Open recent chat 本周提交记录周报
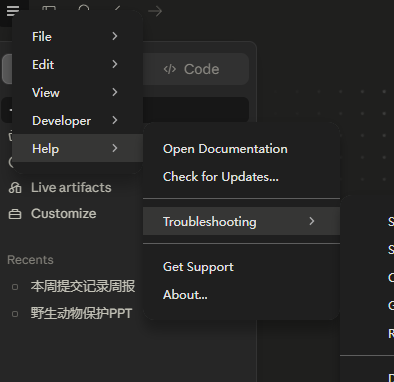Image resolution: width=394 pixels, height=382 pixels. [83, 286]
